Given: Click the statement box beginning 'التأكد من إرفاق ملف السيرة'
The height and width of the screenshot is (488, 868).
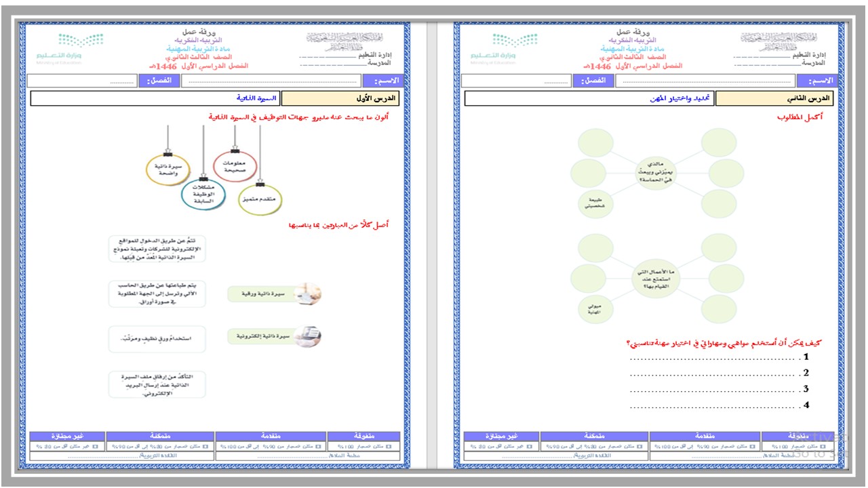Looking at the screenshot, I should (157, 384).
